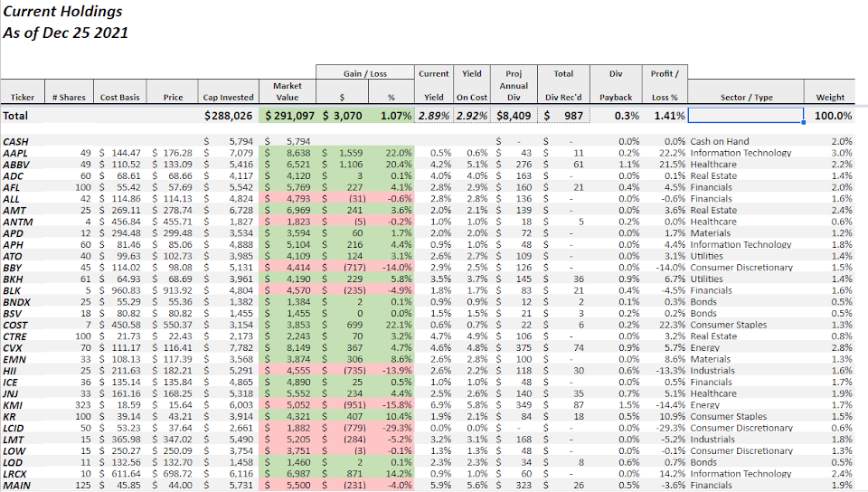Select the 'As of Dec 25 2021' cell
Image resolution: width=868 pixels, height=492 pixels.
point(65,33)
